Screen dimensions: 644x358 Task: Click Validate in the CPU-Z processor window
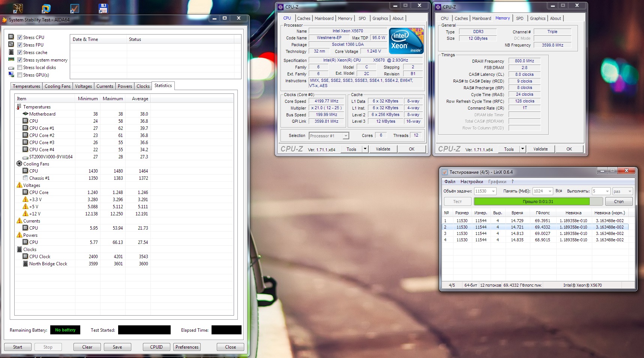click(383, 149)
